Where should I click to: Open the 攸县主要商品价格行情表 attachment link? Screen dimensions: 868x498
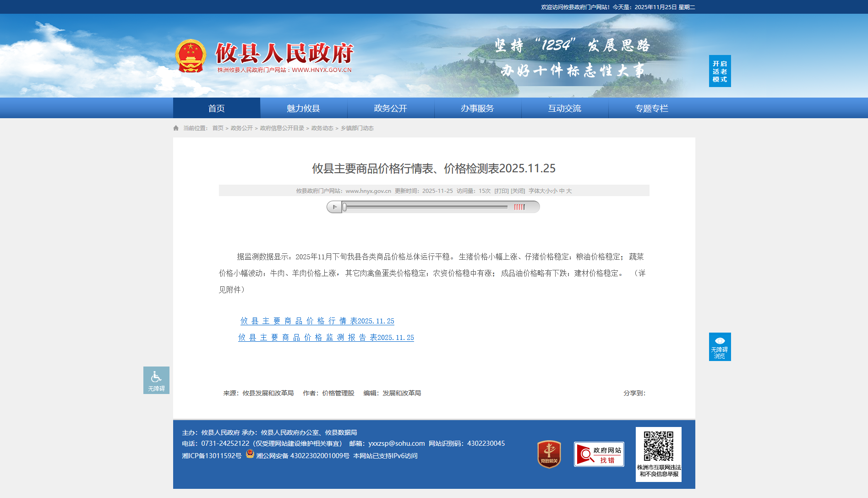[x=317, y=321]
